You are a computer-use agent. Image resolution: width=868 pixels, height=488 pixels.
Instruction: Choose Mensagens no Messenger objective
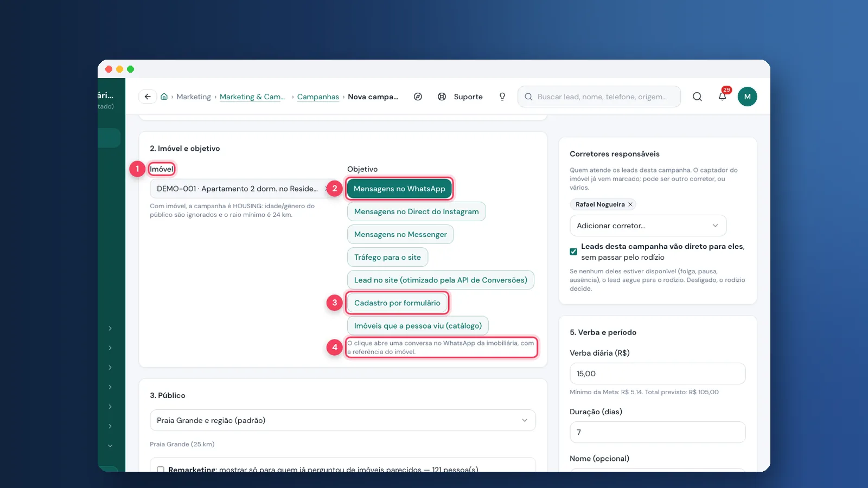(x=400, y=234)
